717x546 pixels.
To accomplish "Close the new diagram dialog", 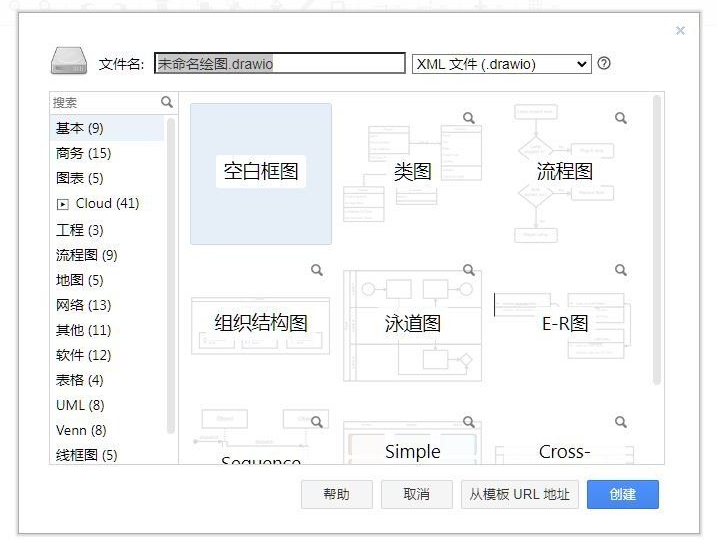I will (680, 31).
